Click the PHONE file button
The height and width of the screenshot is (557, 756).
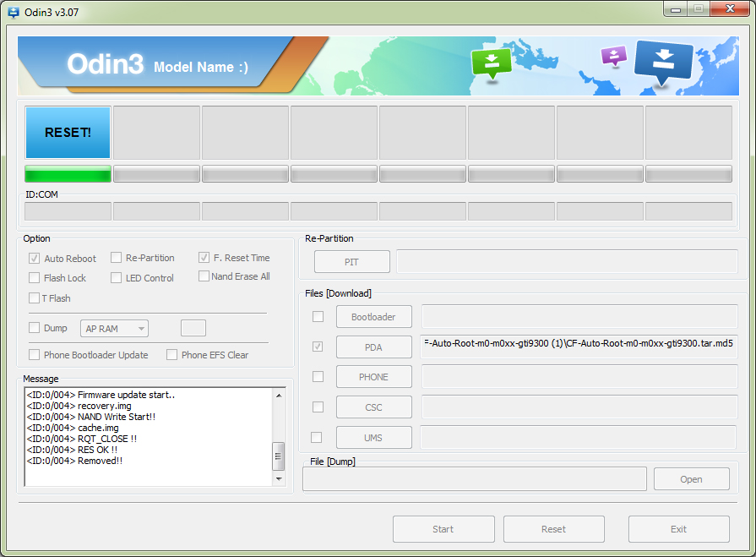(x=373, y=377)
